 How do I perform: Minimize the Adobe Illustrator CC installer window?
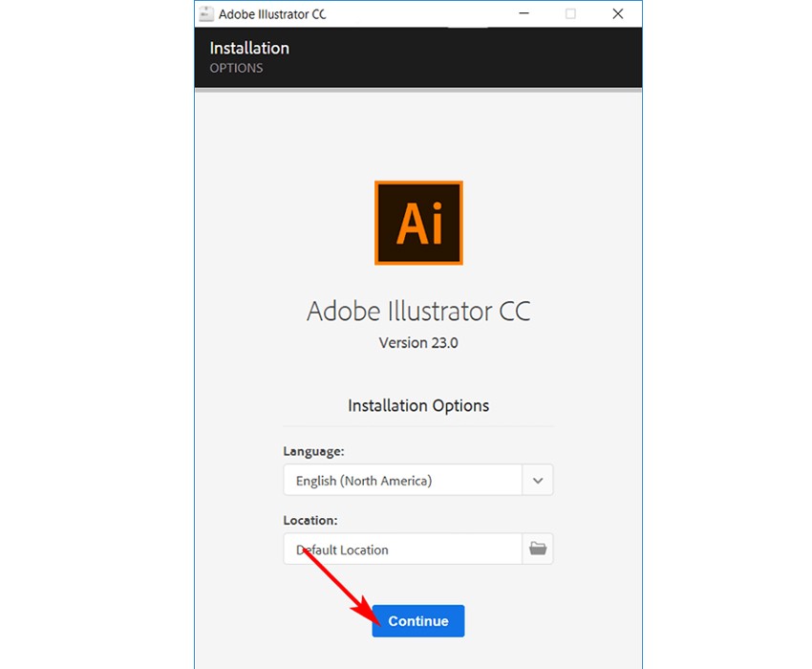(524, 14)
